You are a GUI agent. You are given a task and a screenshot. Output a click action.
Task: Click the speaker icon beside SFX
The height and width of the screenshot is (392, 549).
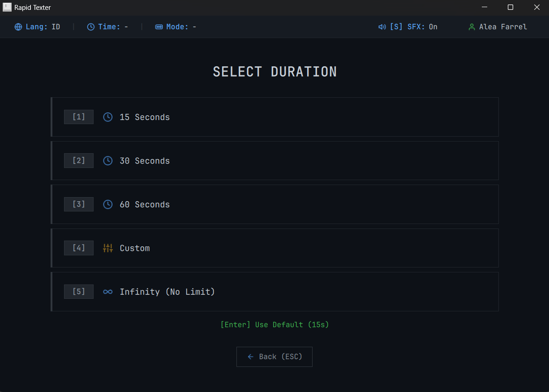point(382,27)
